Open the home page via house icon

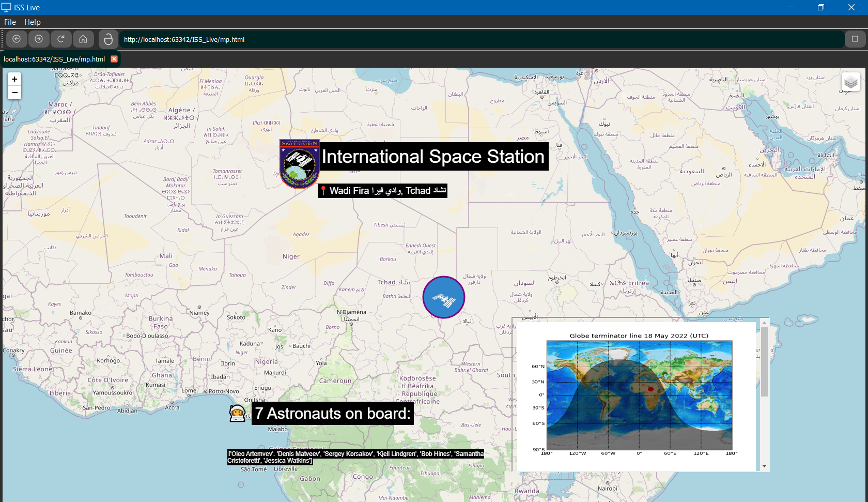(x=83, y=39)
